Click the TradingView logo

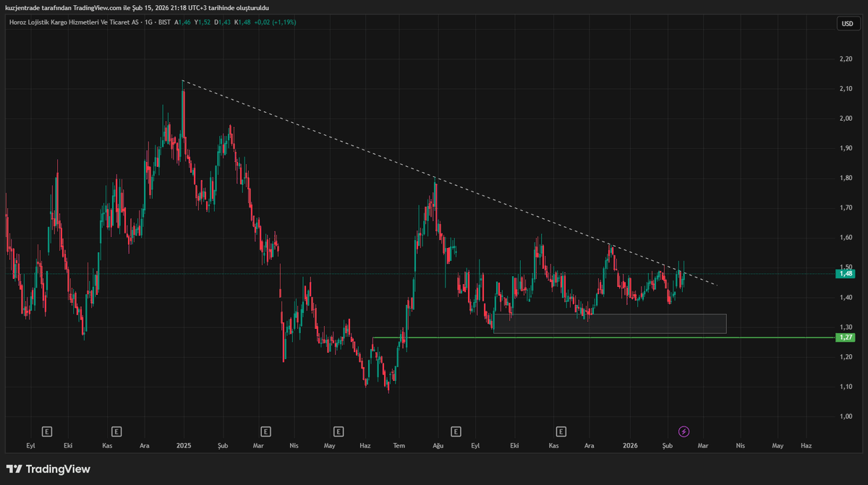click(48, 469)
